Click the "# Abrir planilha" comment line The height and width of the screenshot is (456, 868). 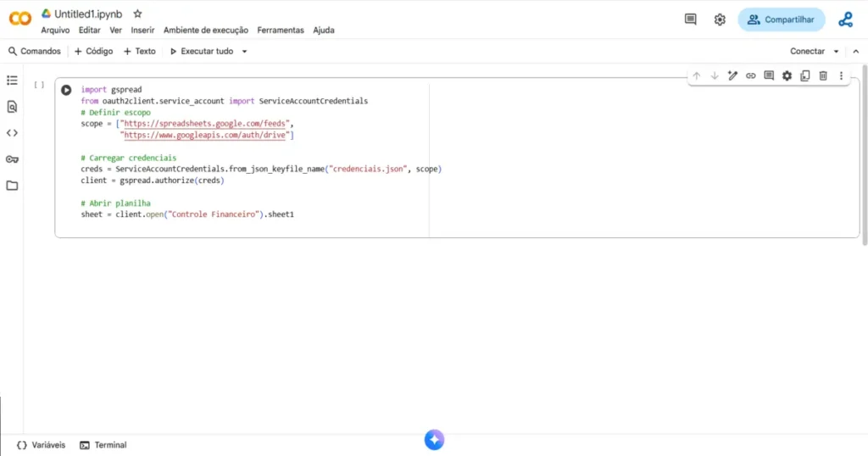pyautogui.click(x=115, y=203)
